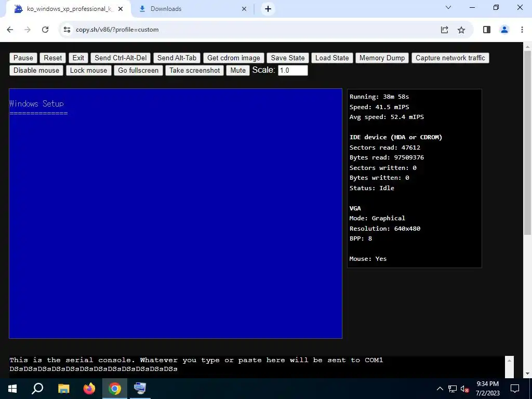Screen dimensions: 532x399
Task: Click the muted volume tray icon
Action: coord(464,389)
